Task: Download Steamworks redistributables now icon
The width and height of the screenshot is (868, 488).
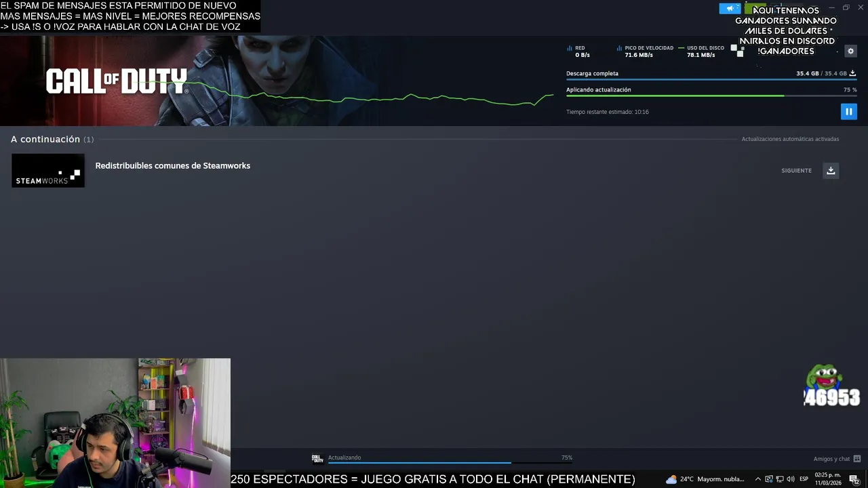Action: (x=831, y=170)
